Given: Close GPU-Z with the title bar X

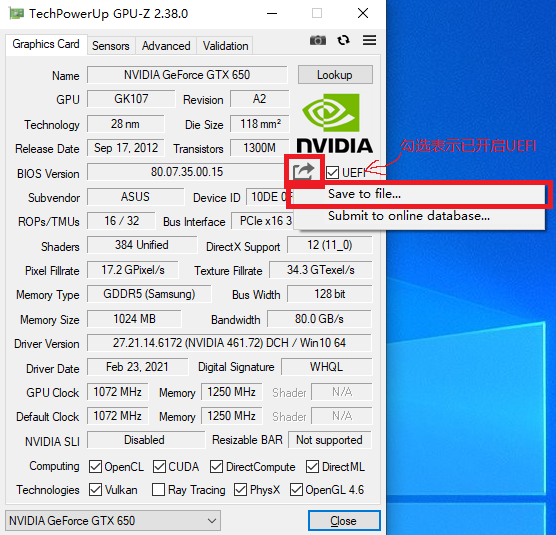Looking at the screenshot, I should (363, 14).
